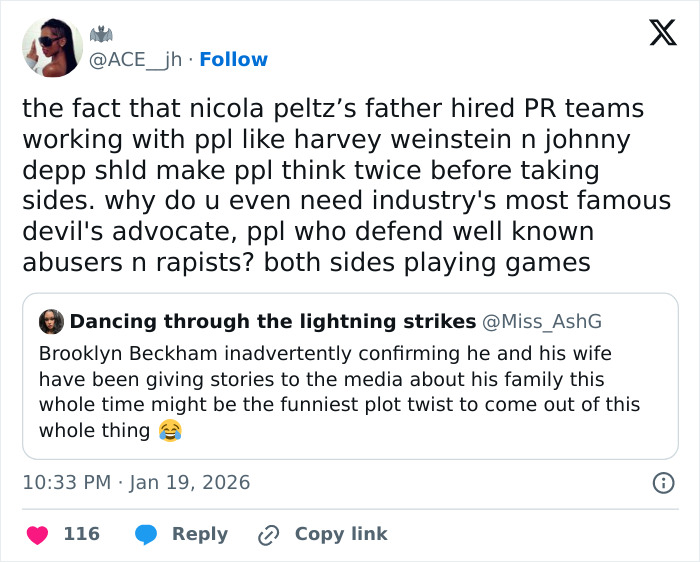
Task: Click the blue reply speech bubble icon
Action: (147, 534)
